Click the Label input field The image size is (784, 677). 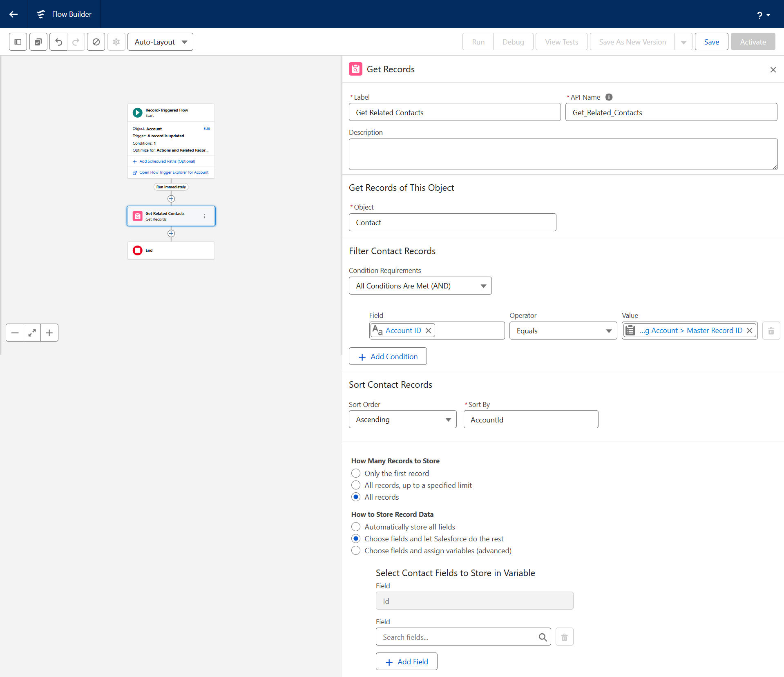tap(455, 112)
